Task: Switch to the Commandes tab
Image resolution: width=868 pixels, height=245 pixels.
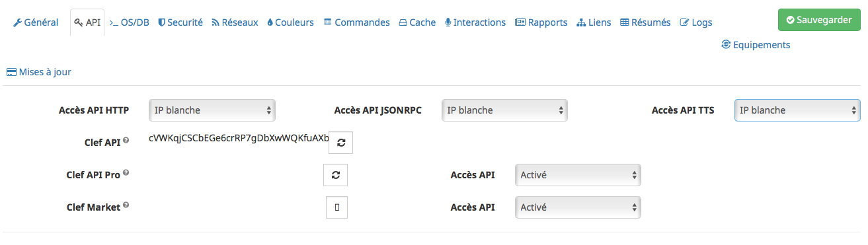Action: click(356, 22)
